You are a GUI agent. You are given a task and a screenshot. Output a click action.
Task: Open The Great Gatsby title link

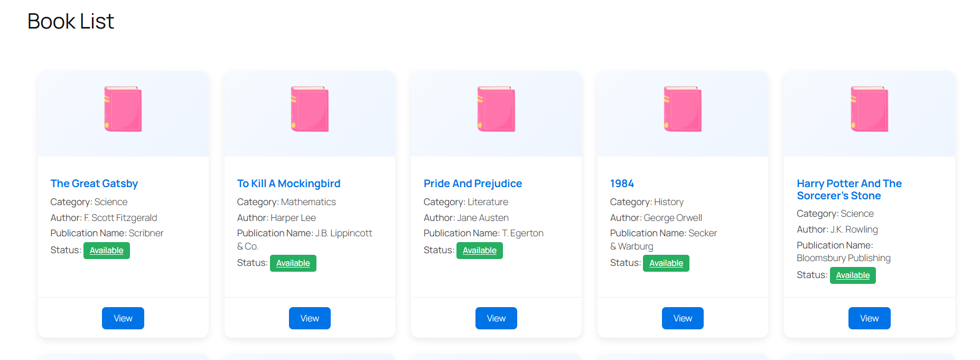coord(94,183)
